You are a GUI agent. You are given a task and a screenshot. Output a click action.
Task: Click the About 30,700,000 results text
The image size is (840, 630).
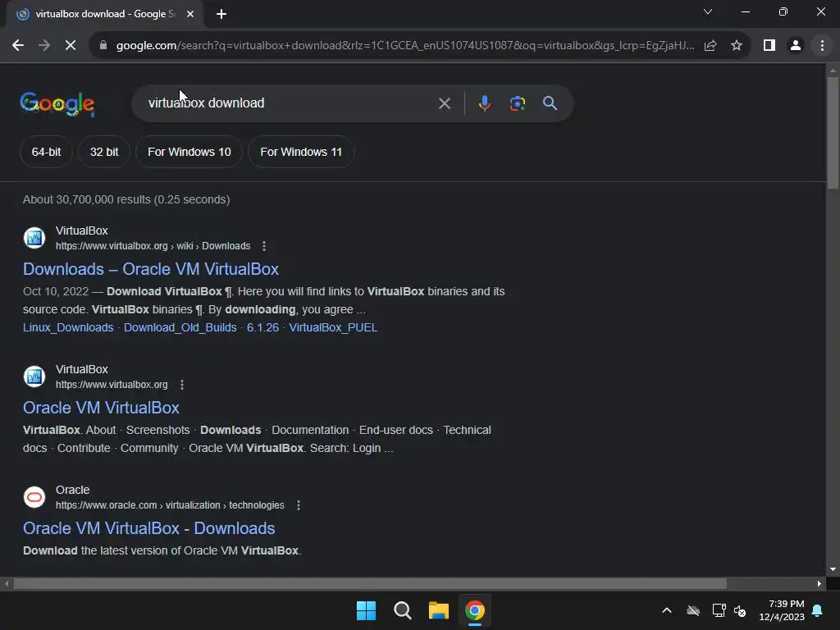(126, 200)
